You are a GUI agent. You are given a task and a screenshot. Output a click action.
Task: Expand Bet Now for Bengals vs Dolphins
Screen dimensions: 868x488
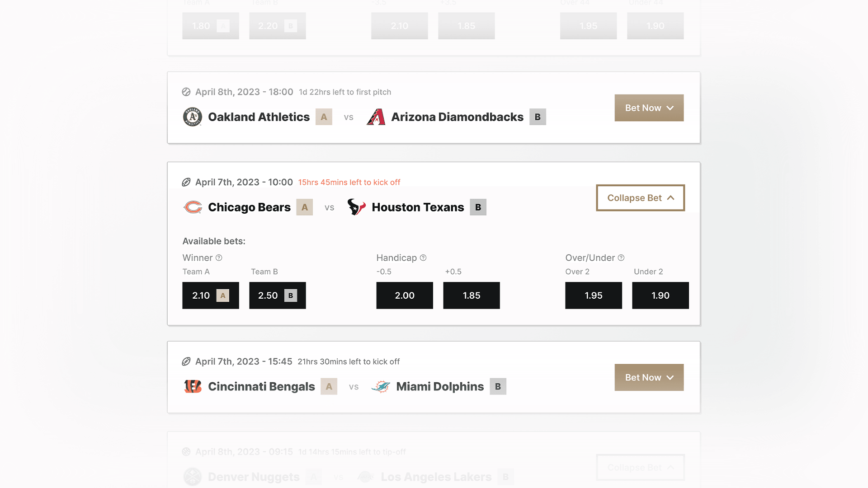click(x=649, y=378)
